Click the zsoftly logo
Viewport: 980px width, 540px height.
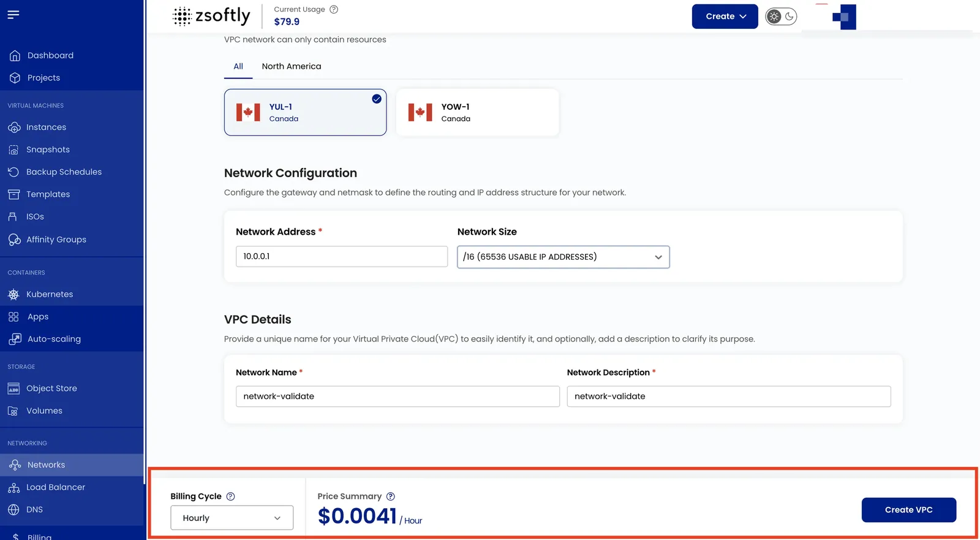coord(211,16)
